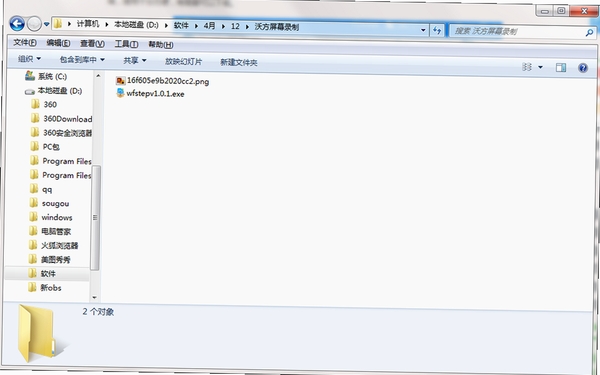Click 沃方屏幕录制 in the address path
The width and height of the screenshot is (600, 375).
point(277,27)
